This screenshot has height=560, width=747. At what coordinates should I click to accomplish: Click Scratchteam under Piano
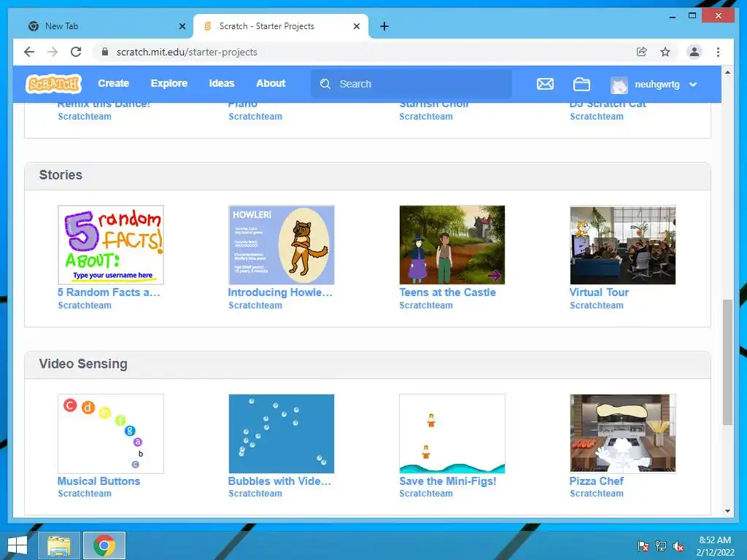tap(255, 116)
